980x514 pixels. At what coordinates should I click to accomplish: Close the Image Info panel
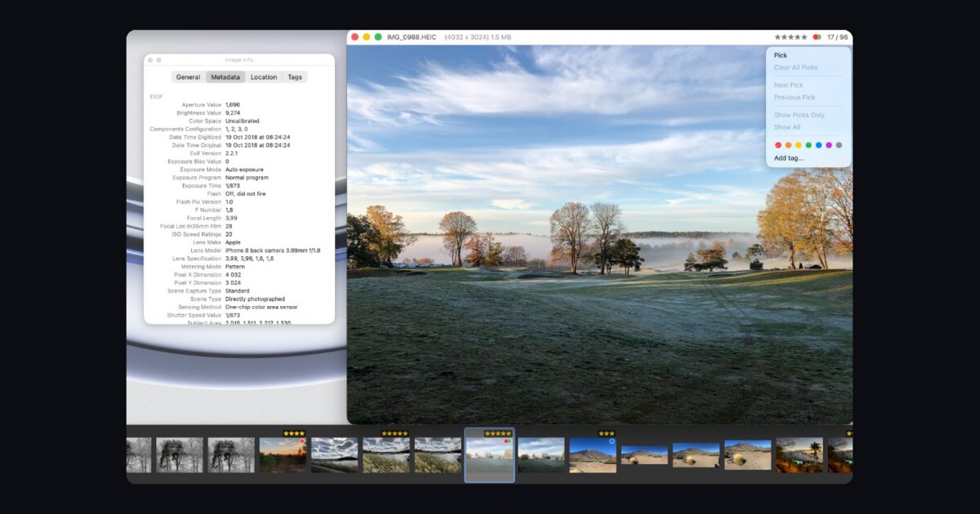pyautogui.click(x=150, y=60)
